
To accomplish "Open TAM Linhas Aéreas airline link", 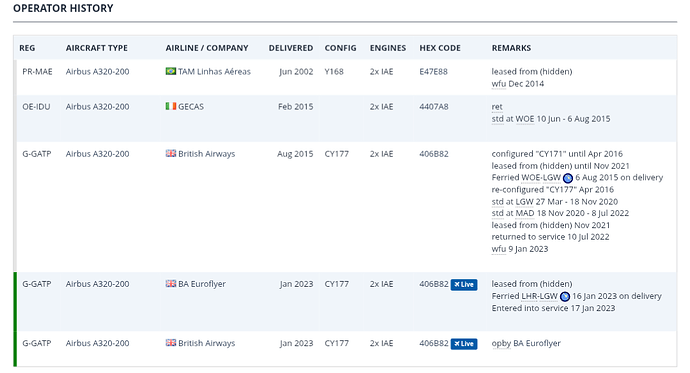I will coord(214,71).
